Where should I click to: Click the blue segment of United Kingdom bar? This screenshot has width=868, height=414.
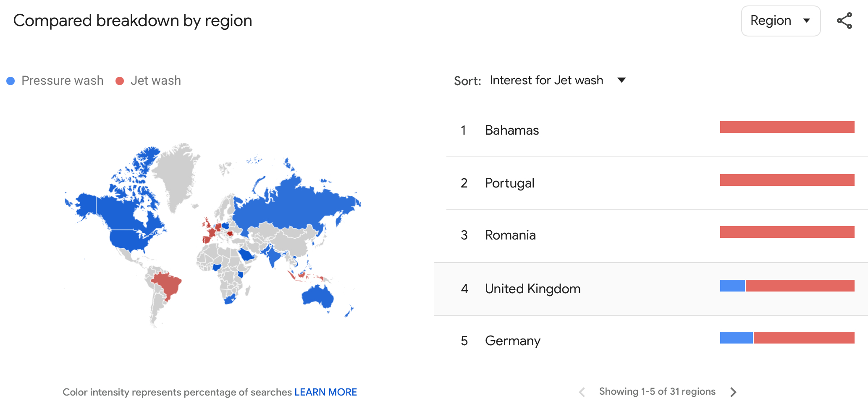tap(732, 286)
